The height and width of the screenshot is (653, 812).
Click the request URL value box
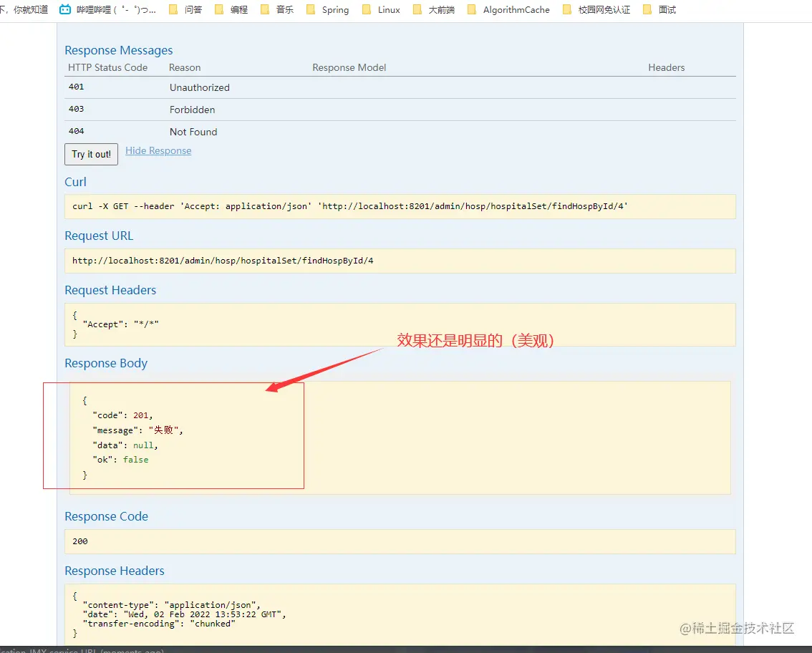pos(400,261)
